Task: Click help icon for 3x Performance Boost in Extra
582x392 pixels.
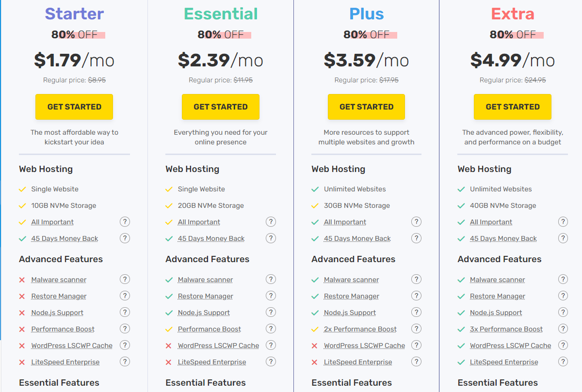Action: tap(563, 329)
